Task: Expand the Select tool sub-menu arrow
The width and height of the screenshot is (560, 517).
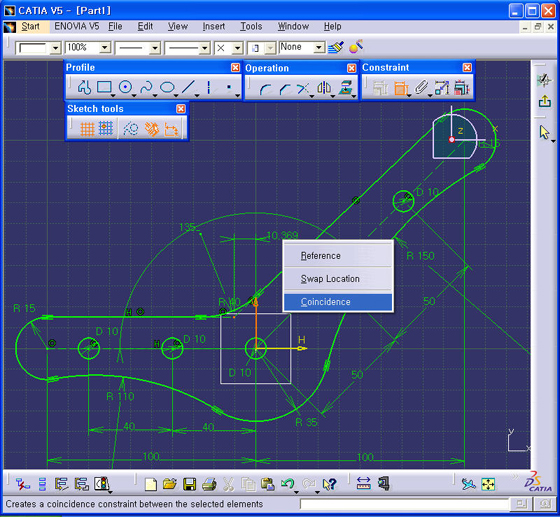Action: [553, 141]
